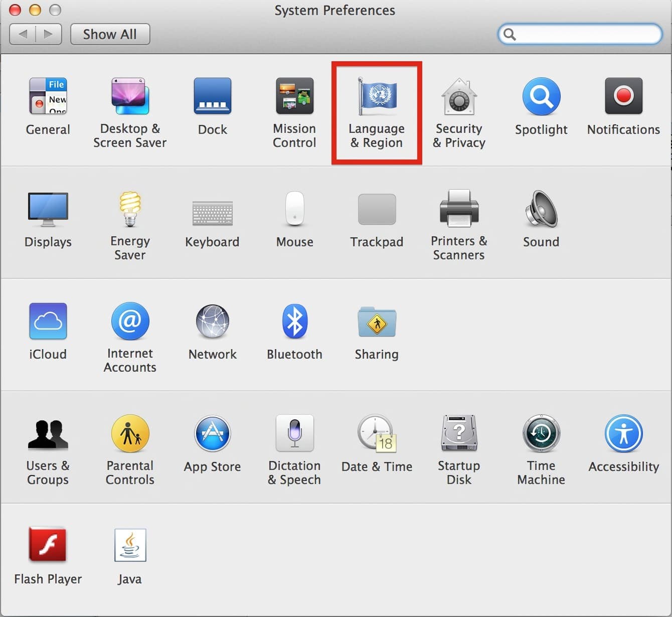
Task: Go forward with the right arrow button
Action: point(49,34)
